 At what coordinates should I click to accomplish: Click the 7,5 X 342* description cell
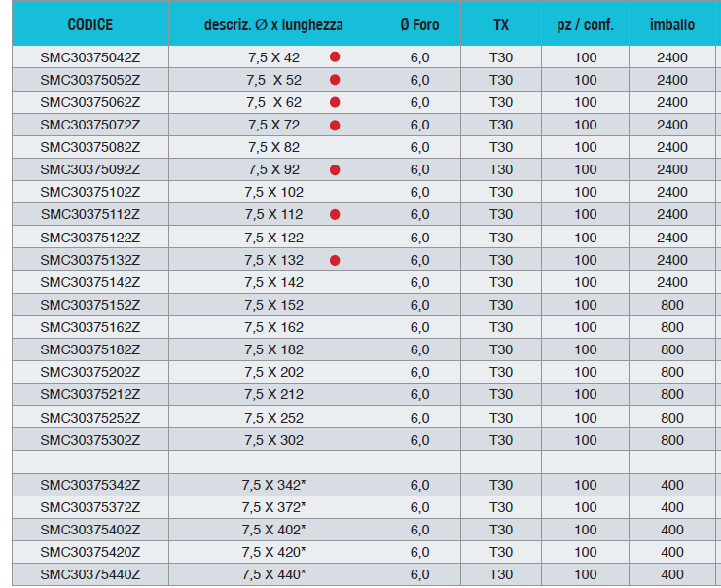273,485
